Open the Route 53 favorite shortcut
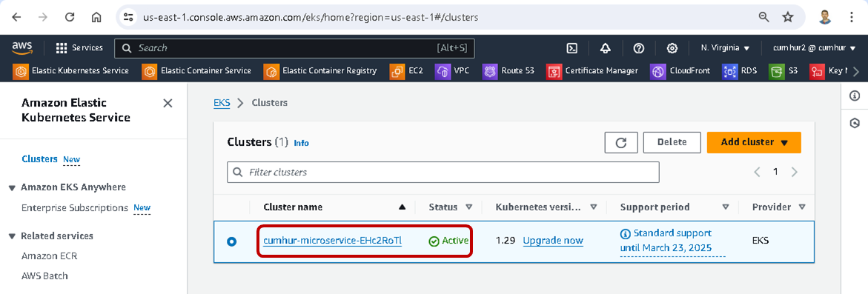The image size is (868, 294). [508, 71]
